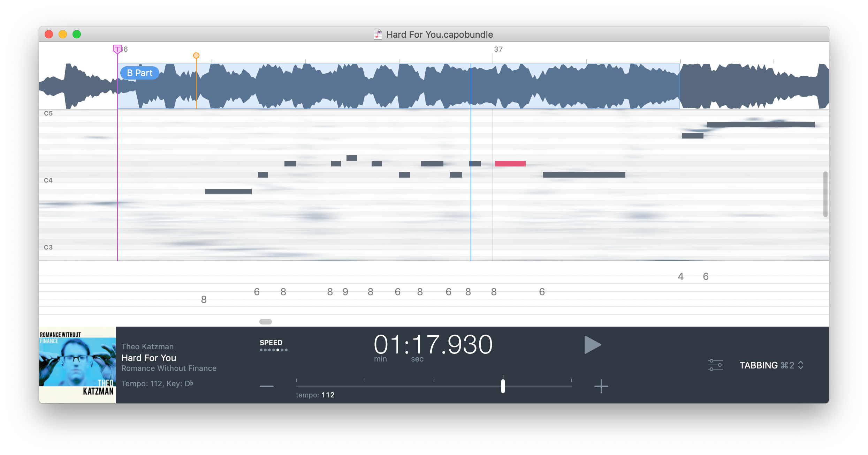Click the play button
Viewport: 868px width, 455px height.
pos(592,345)
